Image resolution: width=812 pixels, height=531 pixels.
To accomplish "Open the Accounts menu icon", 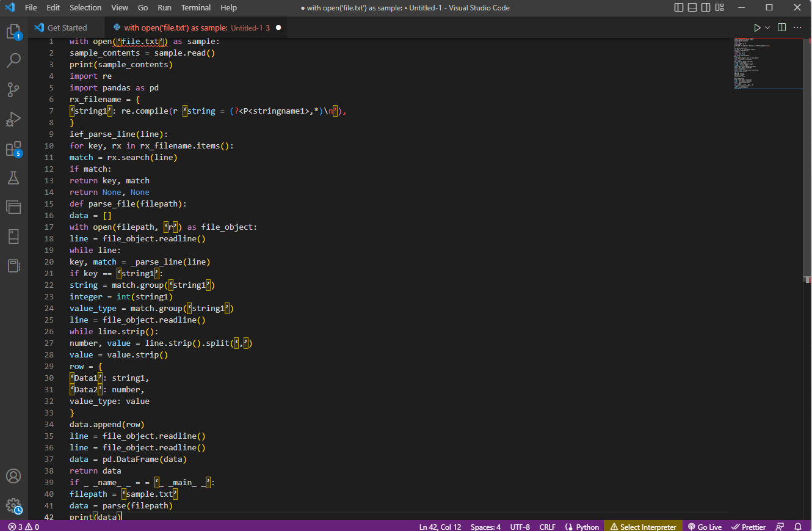I will 13,476.
